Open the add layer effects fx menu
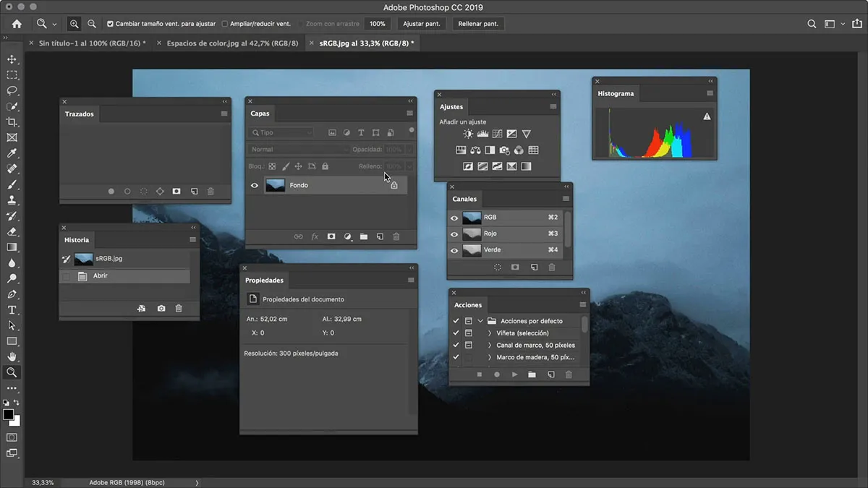The width and height of the screenshot is (868, 488). tap(314, 236)
